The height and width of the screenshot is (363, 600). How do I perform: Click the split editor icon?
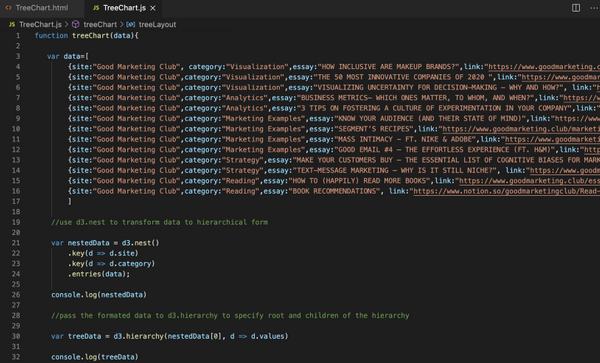coord(576,8)
